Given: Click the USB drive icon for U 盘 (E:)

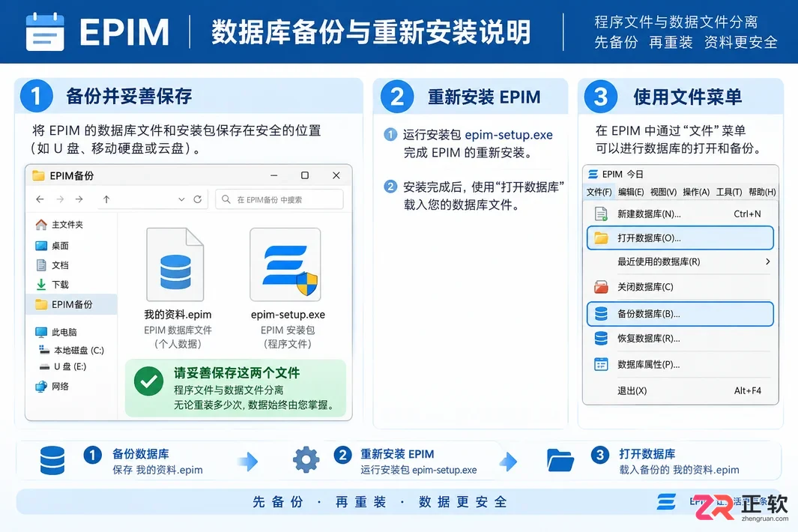Looking at the screenshot, I should (x=45, y=366).
